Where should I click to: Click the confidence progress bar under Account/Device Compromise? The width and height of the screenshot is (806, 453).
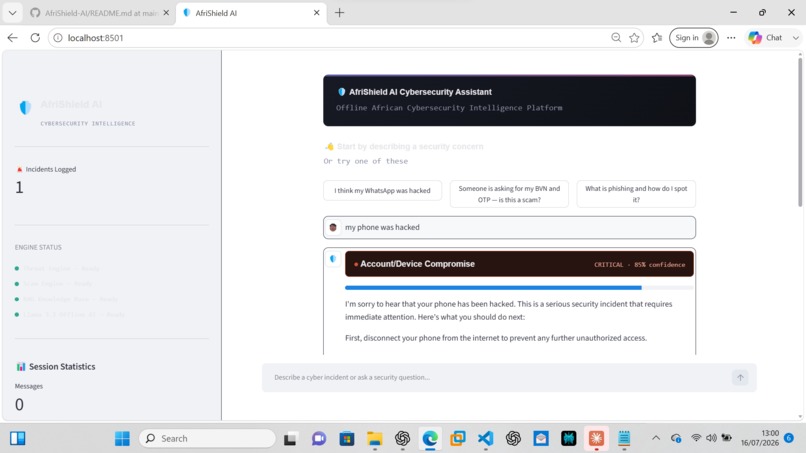519,288
